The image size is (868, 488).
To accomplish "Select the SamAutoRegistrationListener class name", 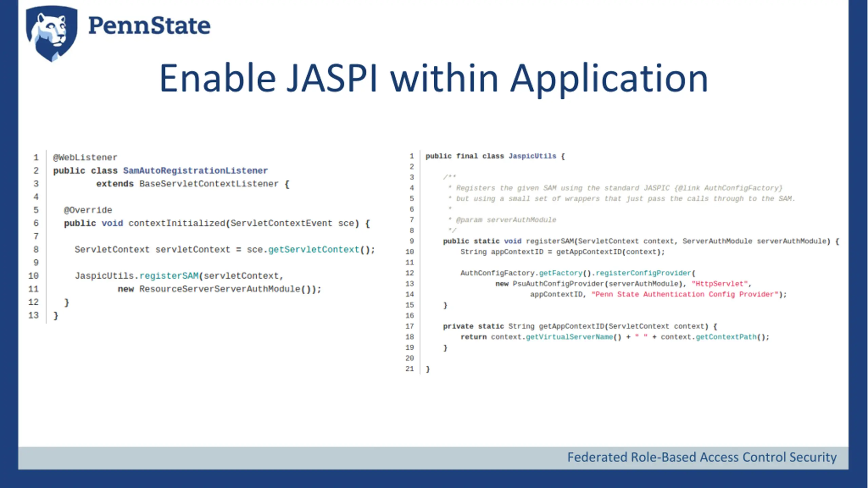I will [x=195, y=170].
